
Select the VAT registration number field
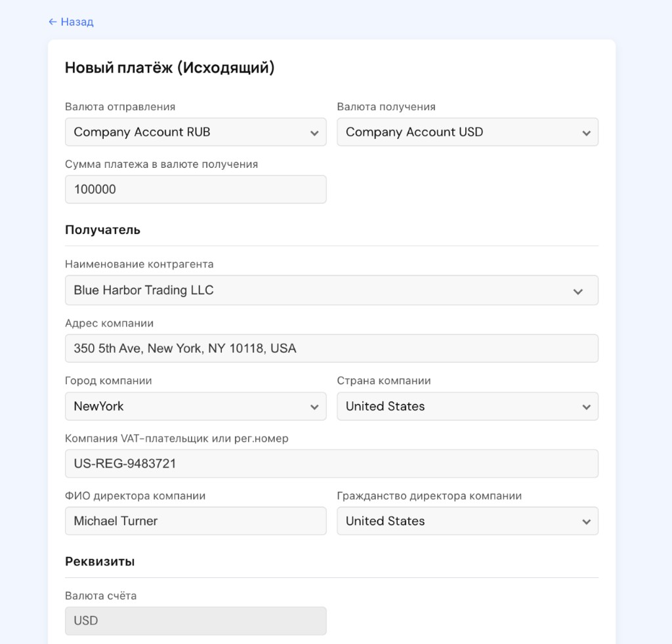coord(331,464)
